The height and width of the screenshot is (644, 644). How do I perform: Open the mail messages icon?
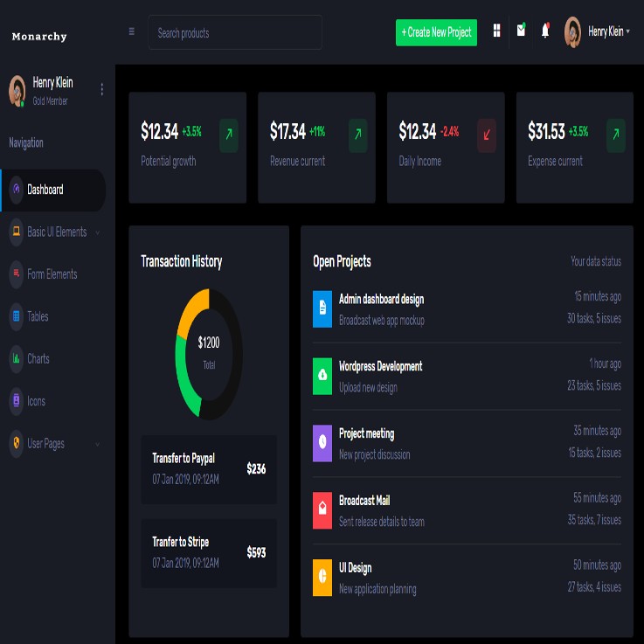521,30
